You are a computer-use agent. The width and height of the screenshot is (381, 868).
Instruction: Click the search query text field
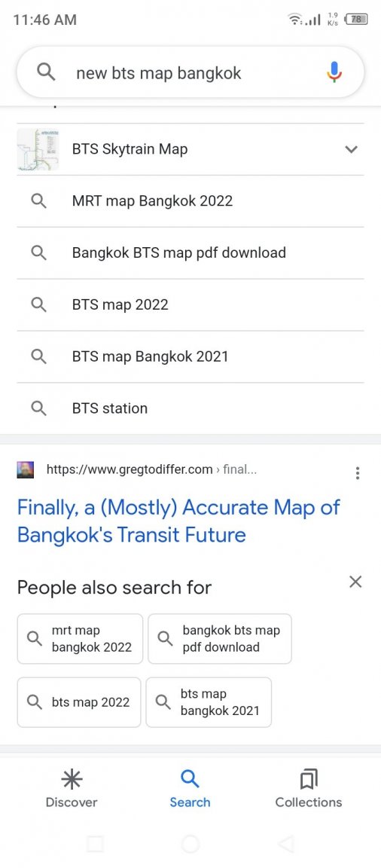[x=190, y=72]
